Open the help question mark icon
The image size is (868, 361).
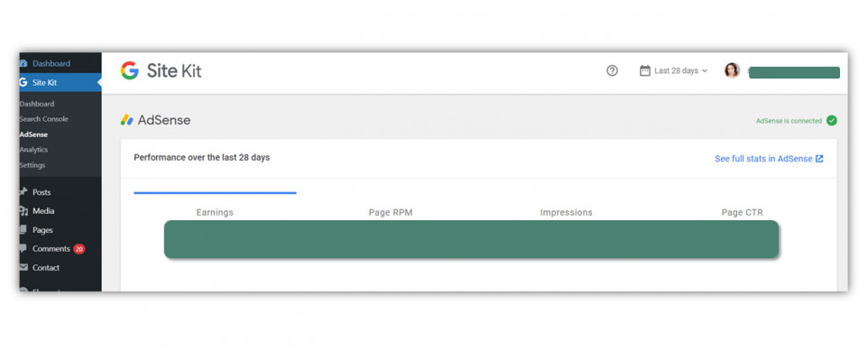coord(612,71)
